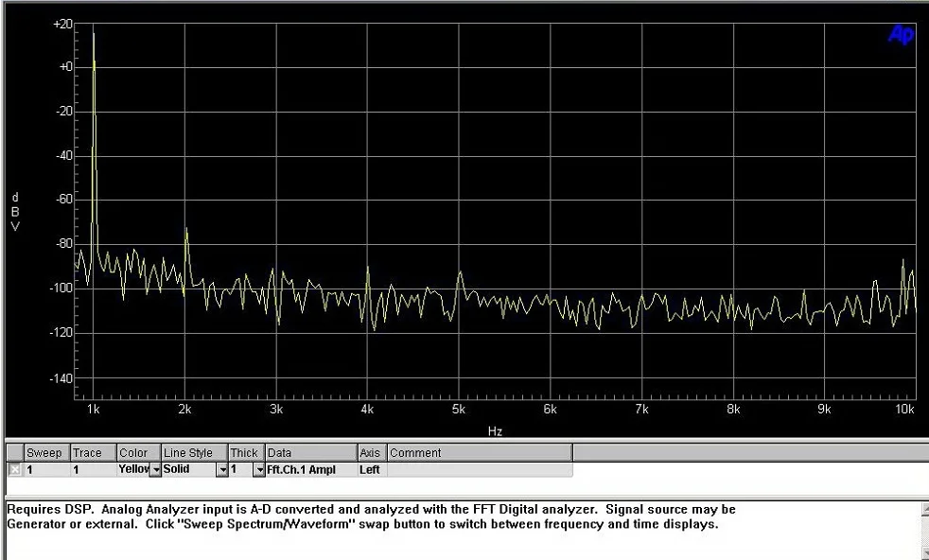
Task: Open the Yellow color dropdown
Action: (155, 470)
